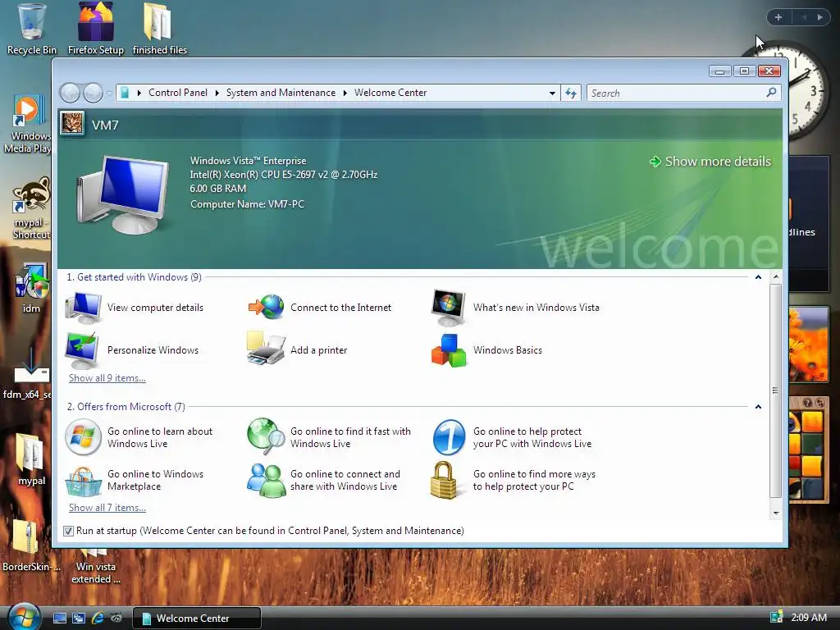Click the find it fast magnifier globe icon
This screenshot has height=630, width=840.
[266, 436]
